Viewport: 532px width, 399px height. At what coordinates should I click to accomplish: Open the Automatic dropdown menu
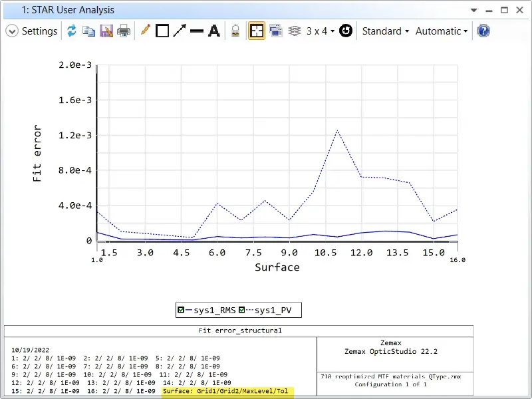point(442,31)
